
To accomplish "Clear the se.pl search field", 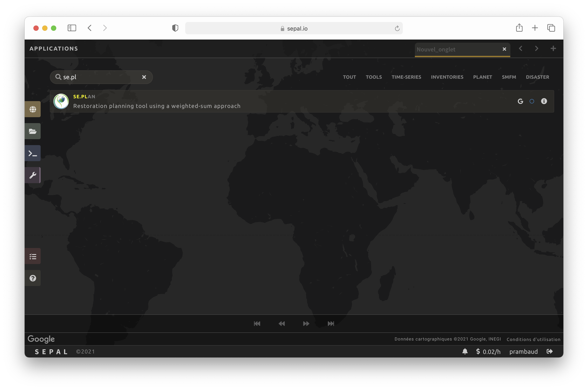I will (144, 77).
